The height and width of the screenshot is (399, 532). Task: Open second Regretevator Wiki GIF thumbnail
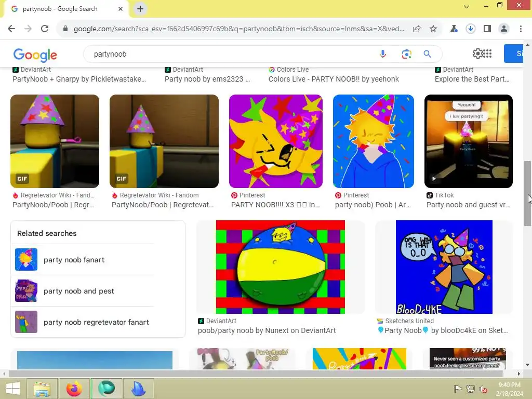pos(164,141)
